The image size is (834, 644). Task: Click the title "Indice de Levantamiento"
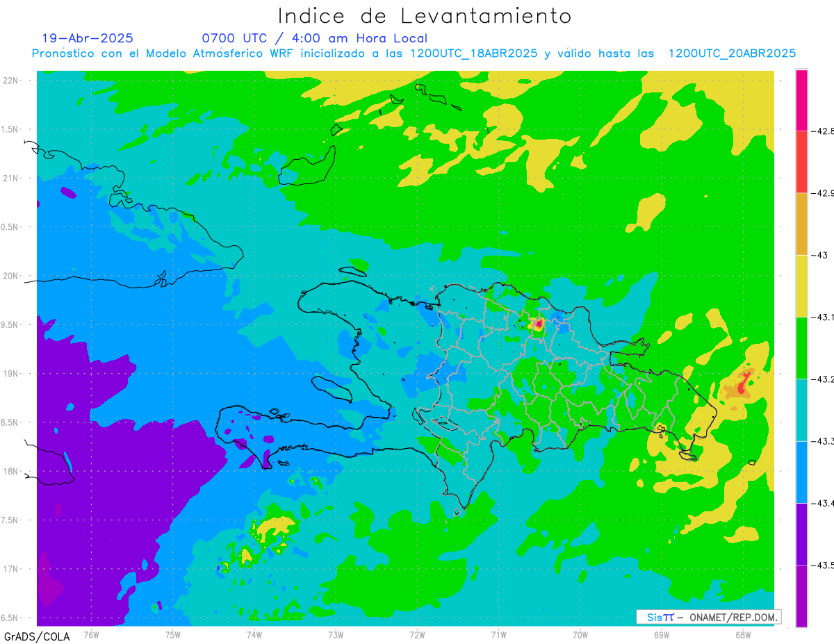425,15
